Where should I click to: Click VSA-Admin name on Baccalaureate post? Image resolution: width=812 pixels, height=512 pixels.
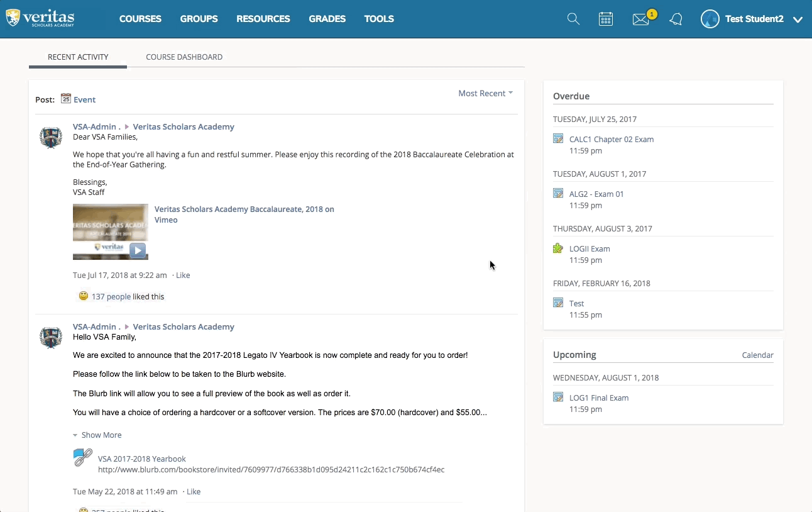97,126
